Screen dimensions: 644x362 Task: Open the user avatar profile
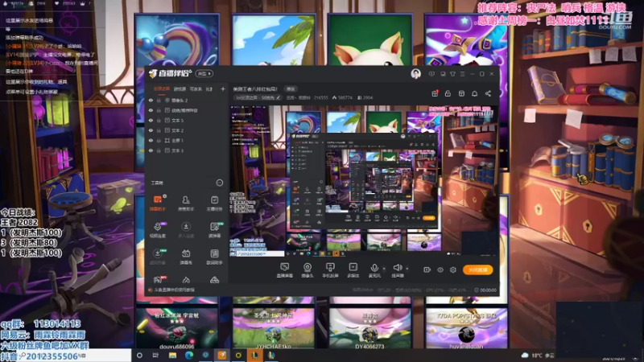415,74
